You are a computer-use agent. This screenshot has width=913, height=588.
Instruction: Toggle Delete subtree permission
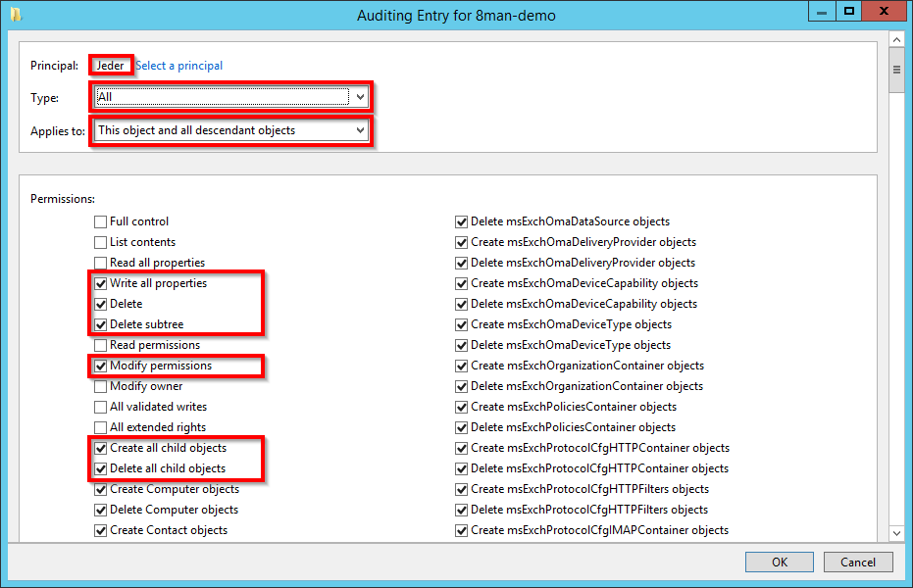[101, 324]
